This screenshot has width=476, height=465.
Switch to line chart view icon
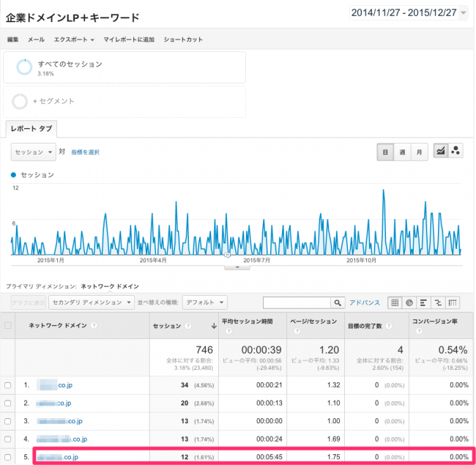click(442, 152)
